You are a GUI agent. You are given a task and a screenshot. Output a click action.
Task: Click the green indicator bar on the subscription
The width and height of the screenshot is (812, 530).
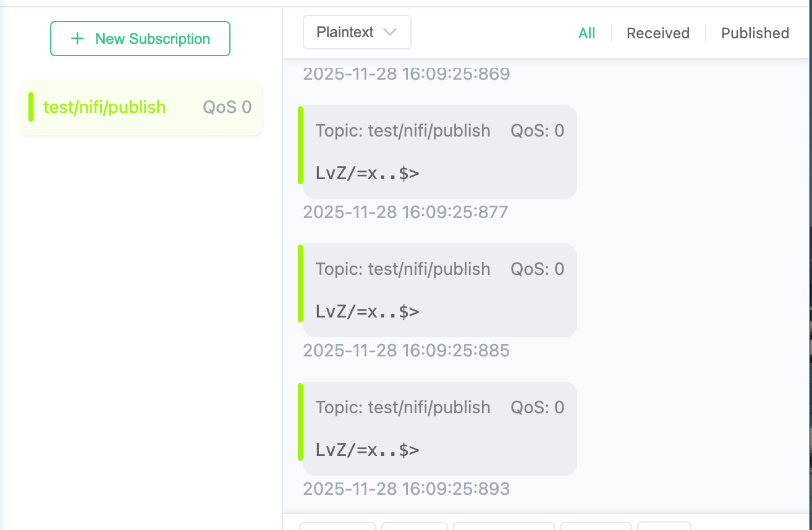30,106
